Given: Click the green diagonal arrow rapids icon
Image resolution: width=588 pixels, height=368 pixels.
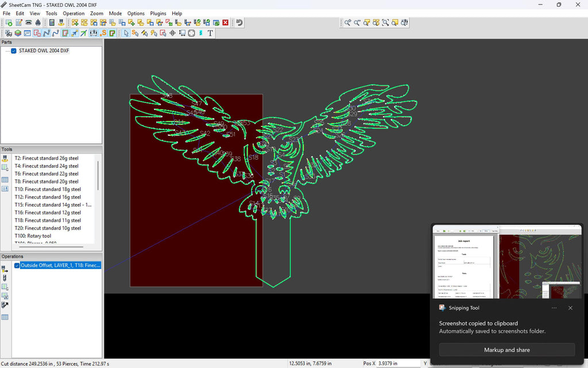Looking at the screenshot, I should (83, 33).
